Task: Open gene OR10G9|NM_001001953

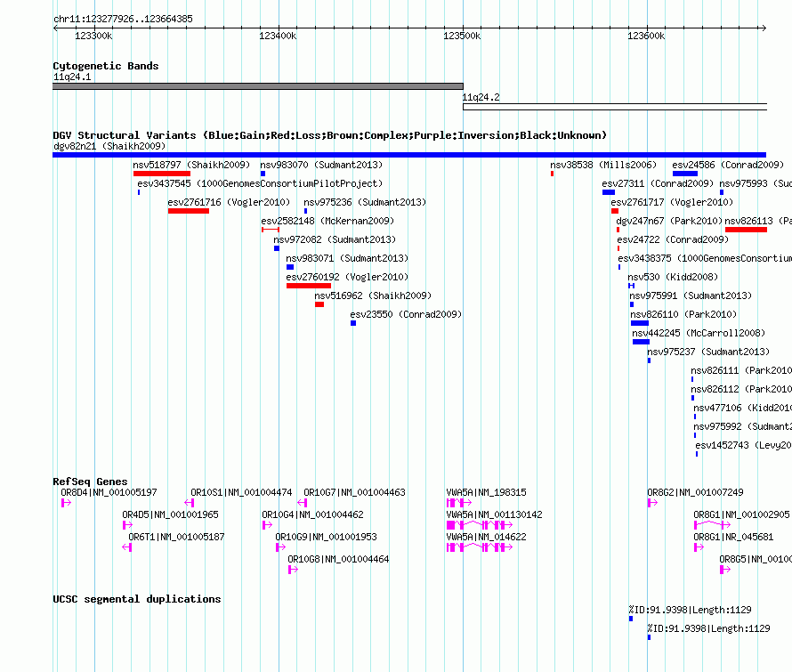Action: [x=326, y=537]
